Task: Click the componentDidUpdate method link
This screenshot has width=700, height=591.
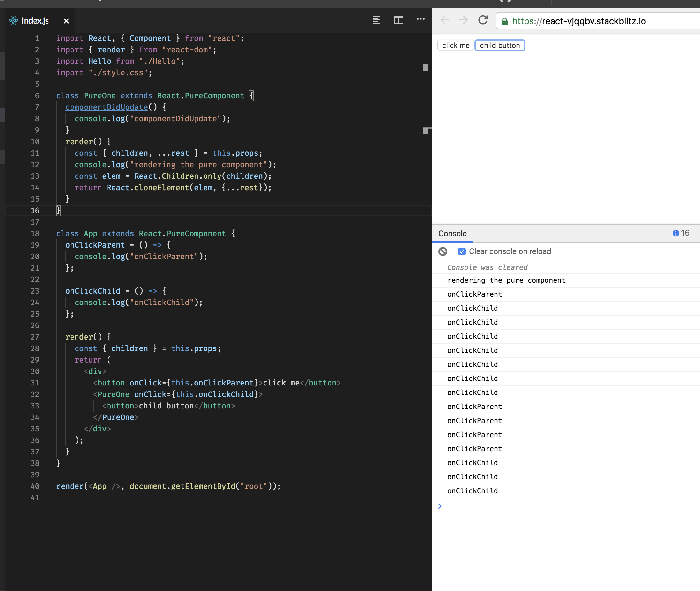Action: (107, 107)
